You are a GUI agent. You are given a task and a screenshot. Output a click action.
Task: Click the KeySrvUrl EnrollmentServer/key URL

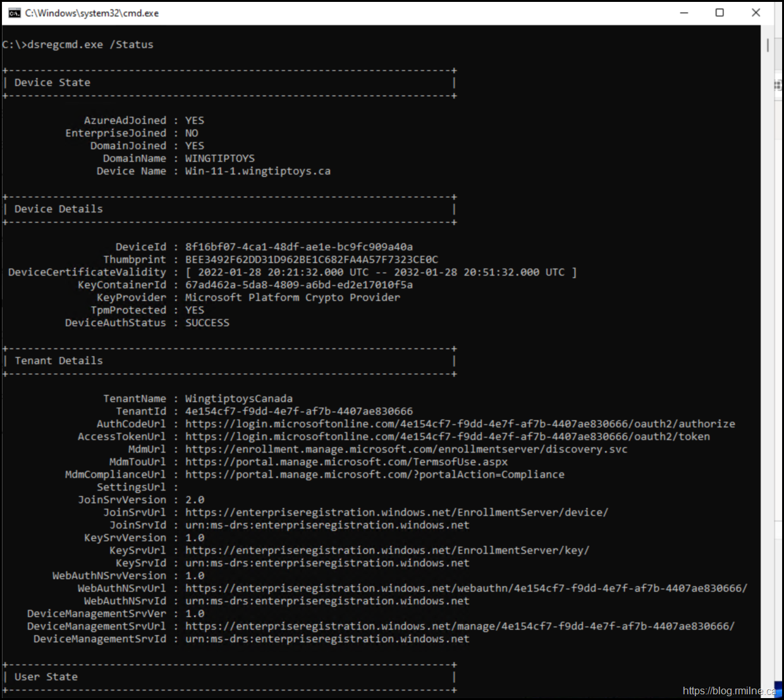pyautogui.click(x=387, y=551)
